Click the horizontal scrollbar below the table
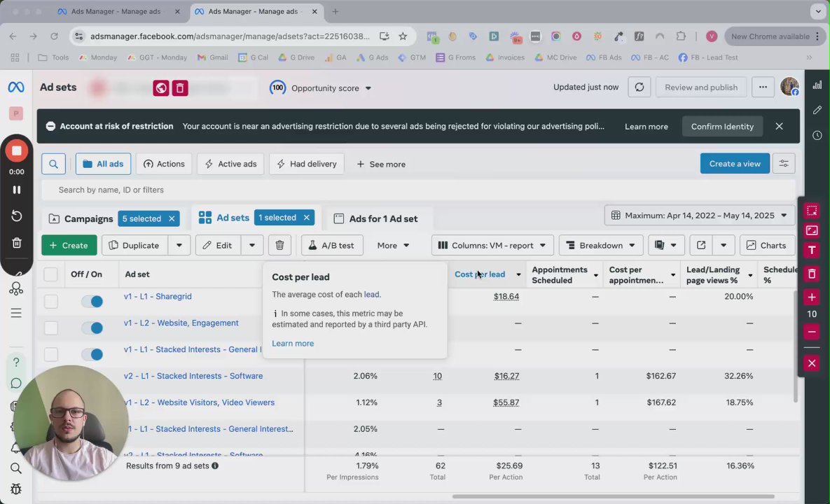This screenshot has width=830, height=504. pos(613,496)
